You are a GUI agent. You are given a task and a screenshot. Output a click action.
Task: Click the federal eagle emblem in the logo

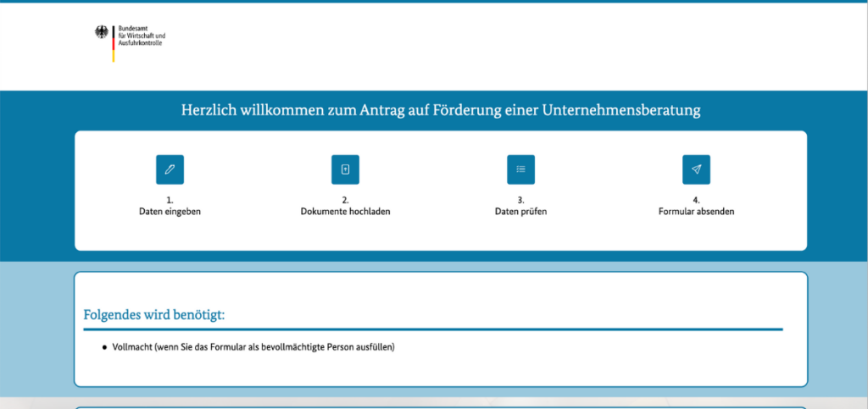click(102, 33)
